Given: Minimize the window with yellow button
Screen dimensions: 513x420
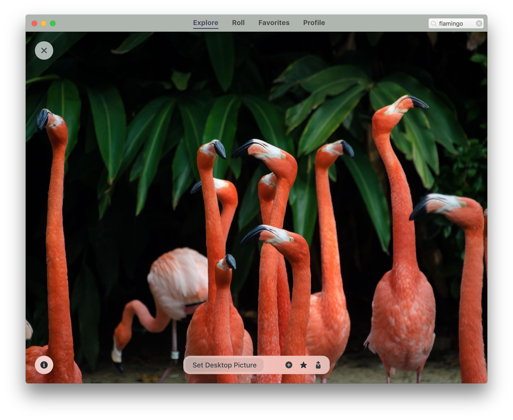Looking at the screenshot, I should [44, 23].
